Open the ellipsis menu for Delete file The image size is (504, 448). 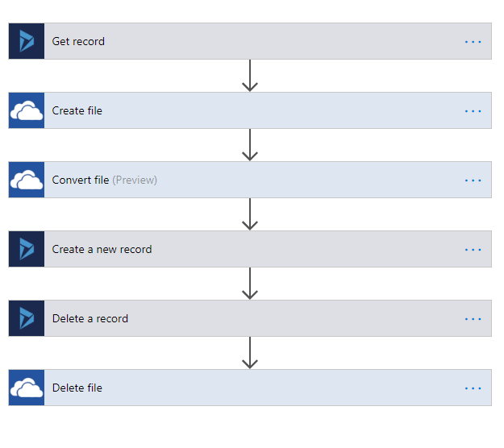473,388
